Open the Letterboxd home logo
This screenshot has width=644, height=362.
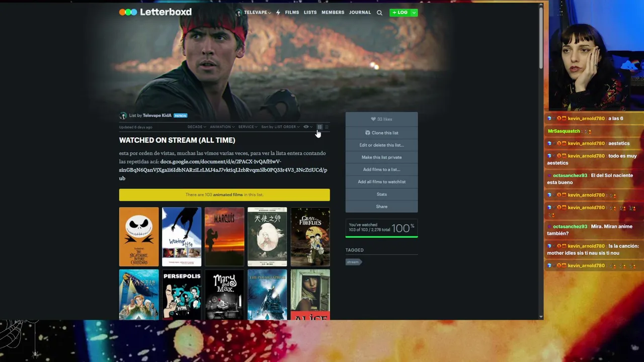point(155,12)
